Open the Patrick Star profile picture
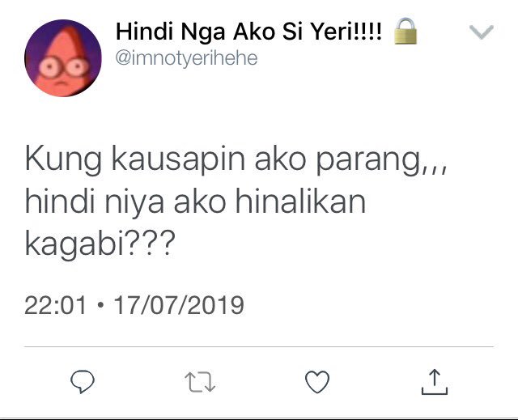This screenshot has width=518, height=420. 63,58
